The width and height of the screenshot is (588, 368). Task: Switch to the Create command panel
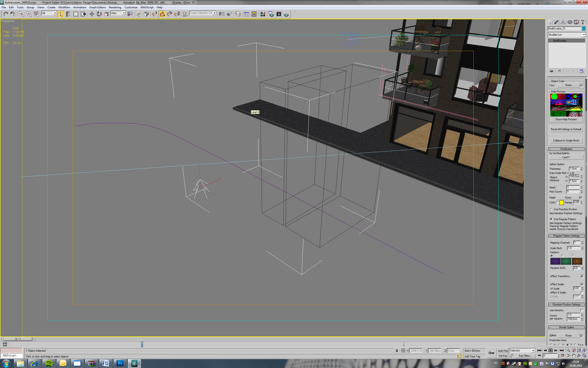(x=550, y=22)
